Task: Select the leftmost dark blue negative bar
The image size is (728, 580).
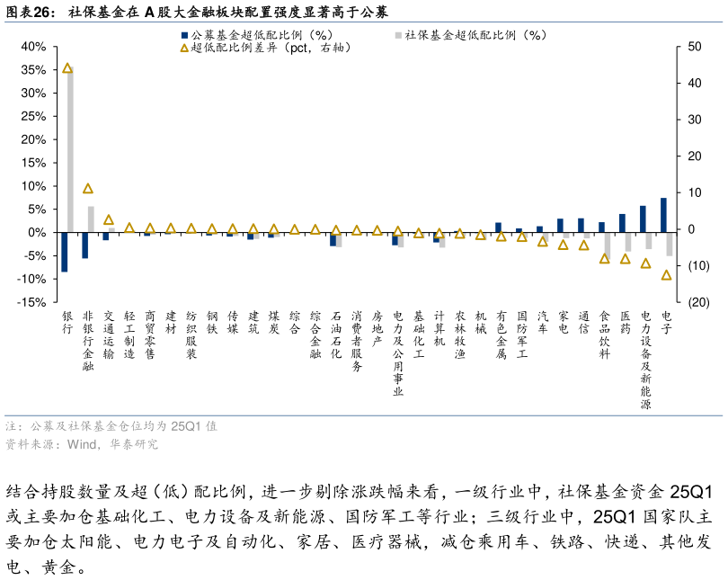Action: pos(65,252)
